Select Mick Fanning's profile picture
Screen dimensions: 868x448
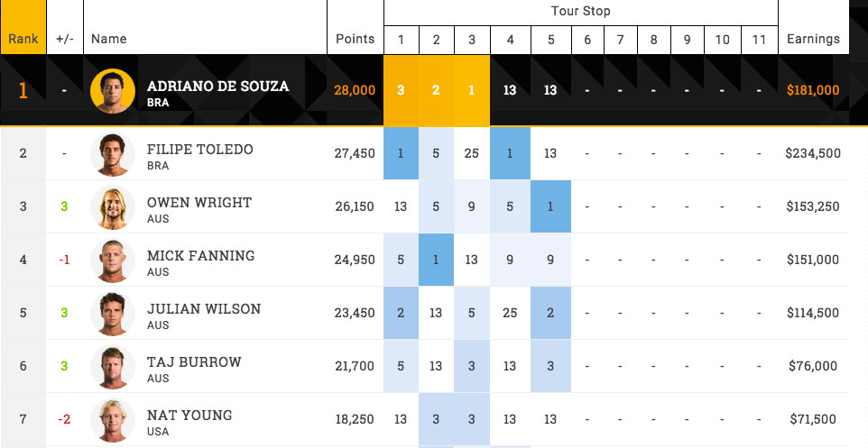coord(113,261)
